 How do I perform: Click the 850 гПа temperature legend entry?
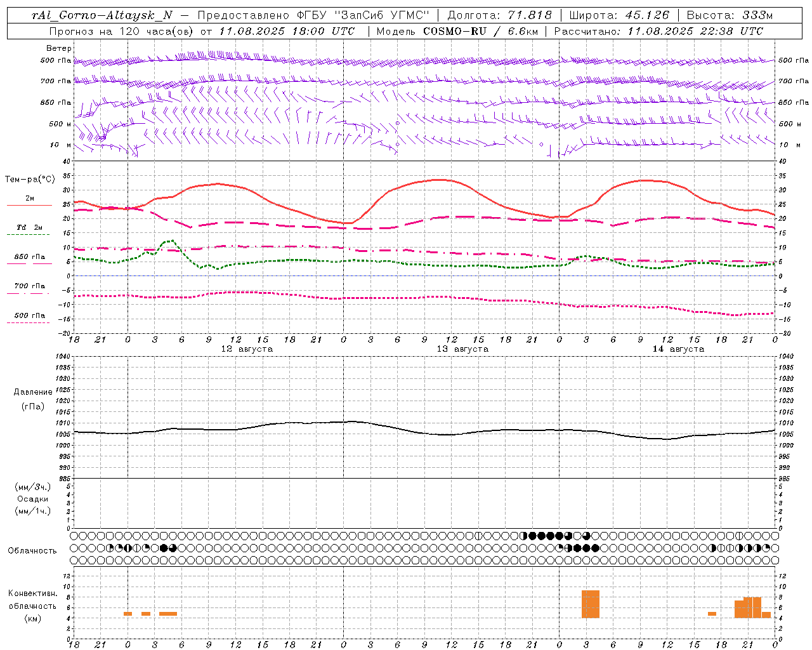tap(29, 257)
